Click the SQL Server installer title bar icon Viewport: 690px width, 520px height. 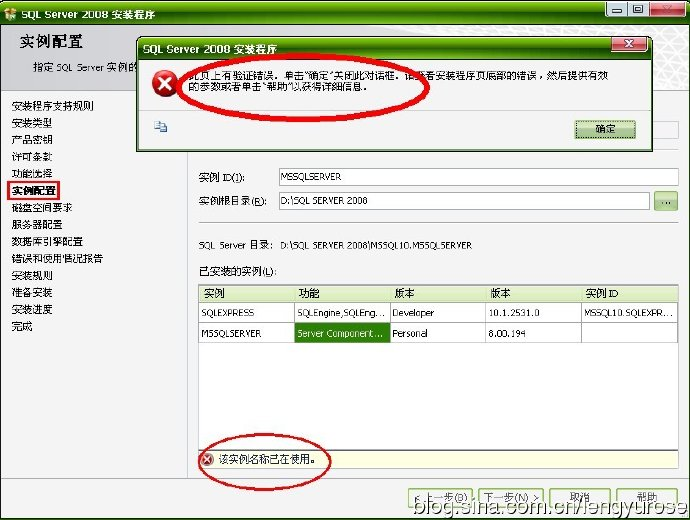click(10, 14)
